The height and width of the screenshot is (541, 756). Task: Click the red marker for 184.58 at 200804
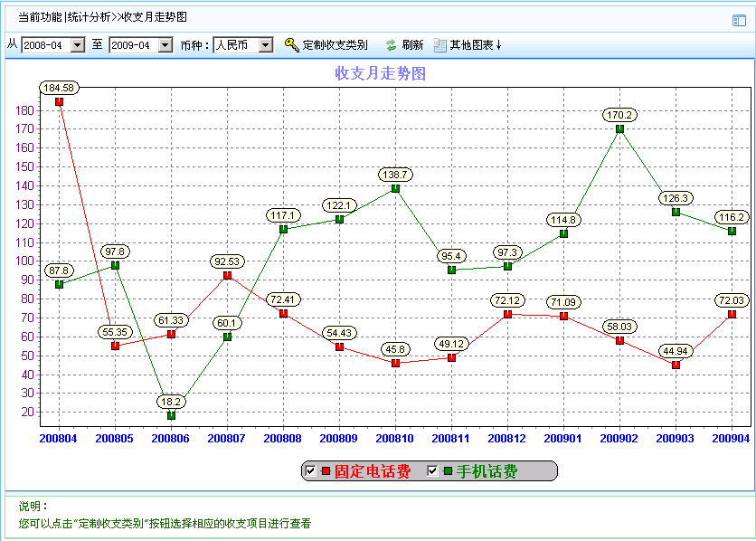(x=59, y=101)
